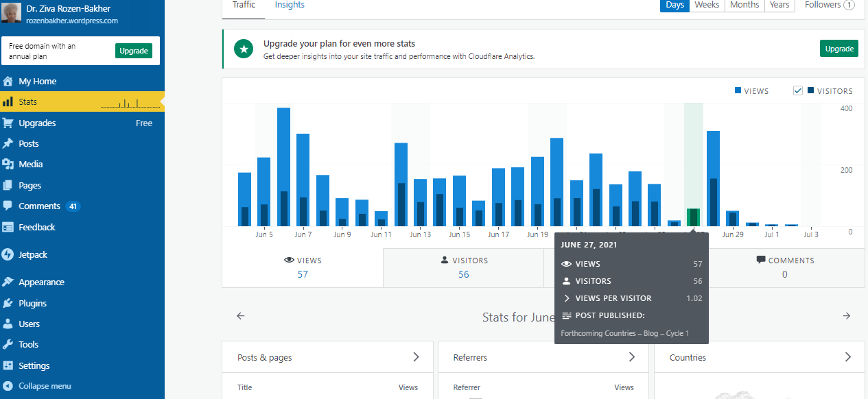Open Forthcoming Countries post link in tooltip
Viewport: 868px width, 399px height.
[x=625, y=333]
